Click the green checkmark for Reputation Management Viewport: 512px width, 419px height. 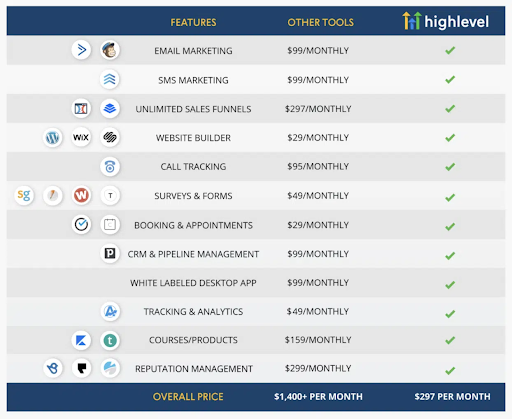(x=450, y=370)
